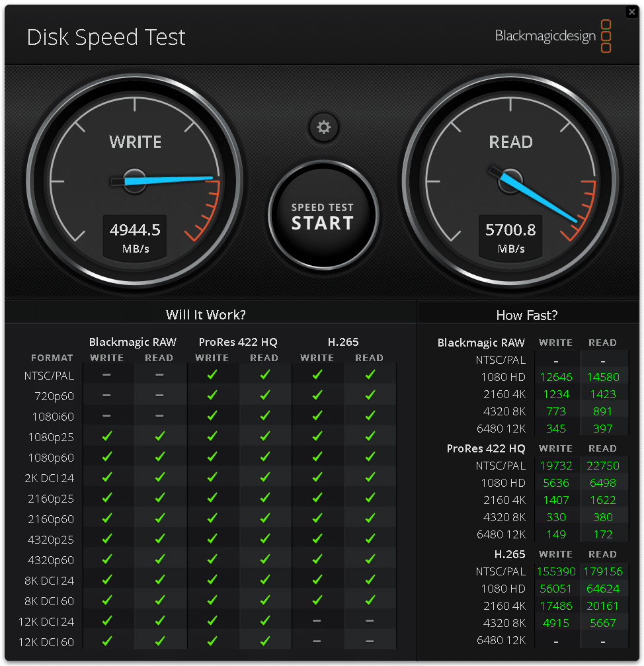Click the Will It Work? heading
This screenshot has height=666, width=644.
click(206, 315)
